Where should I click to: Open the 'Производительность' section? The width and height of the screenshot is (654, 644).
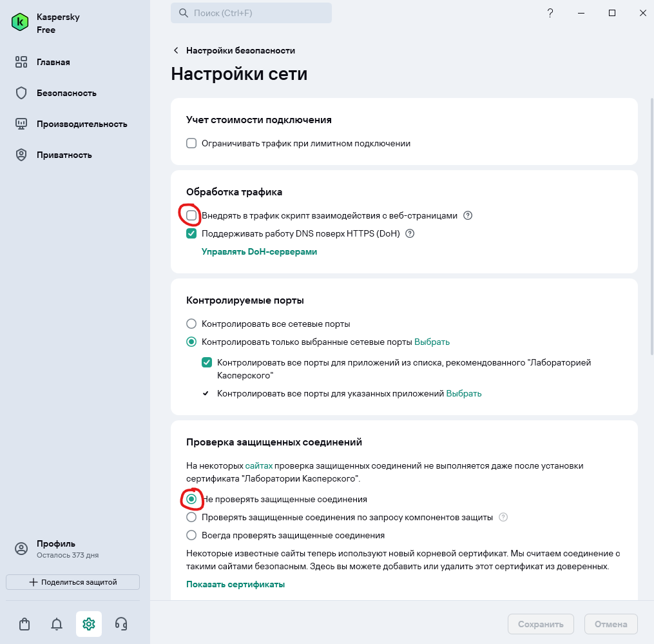[82, 124]
